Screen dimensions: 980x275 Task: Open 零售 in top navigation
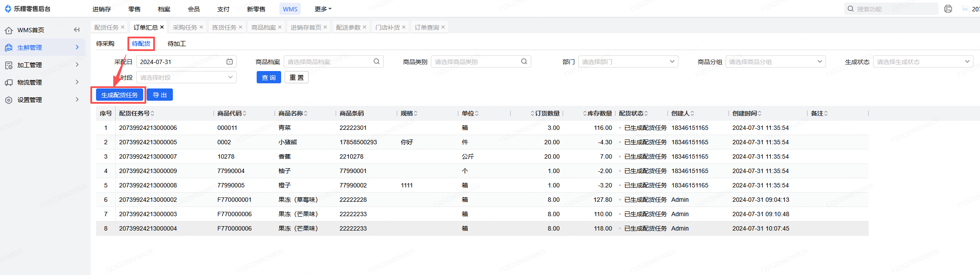pos(134,9)
